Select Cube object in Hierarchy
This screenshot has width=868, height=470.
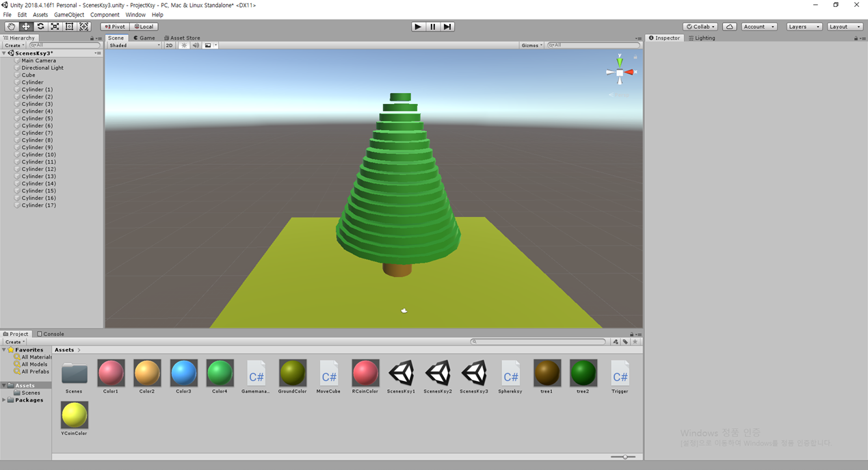28,75
